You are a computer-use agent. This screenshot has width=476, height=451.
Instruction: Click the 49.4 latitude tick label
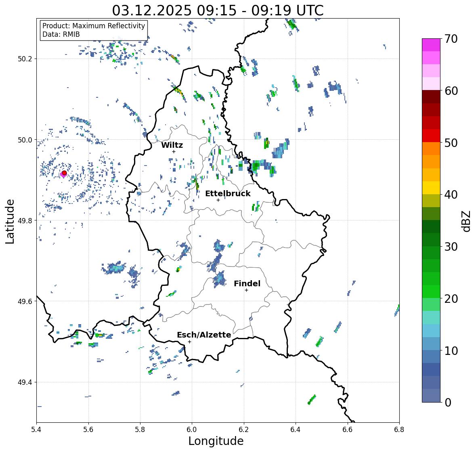tap(25, 382)
